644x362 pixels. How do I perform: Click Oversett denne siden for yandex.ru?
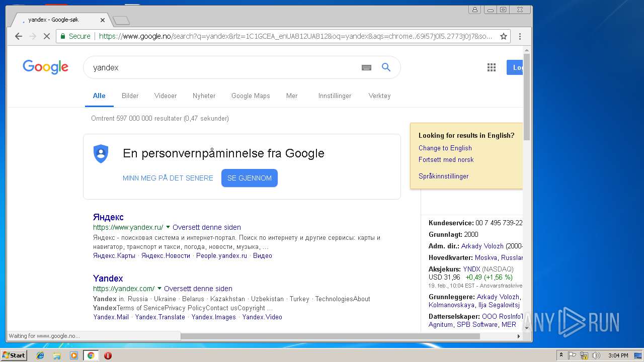[207, 227]
